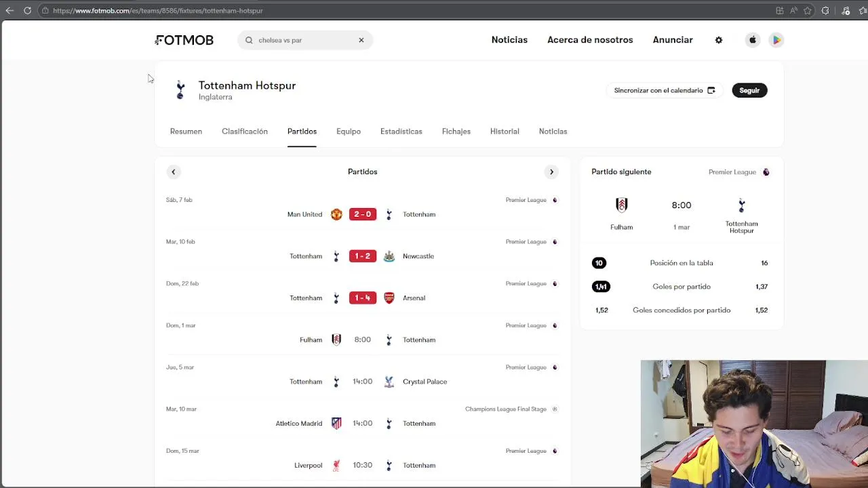This screenshot has height=488, width=868.
Task: Click Goles por partido stat row
Action: click(682, 287)
